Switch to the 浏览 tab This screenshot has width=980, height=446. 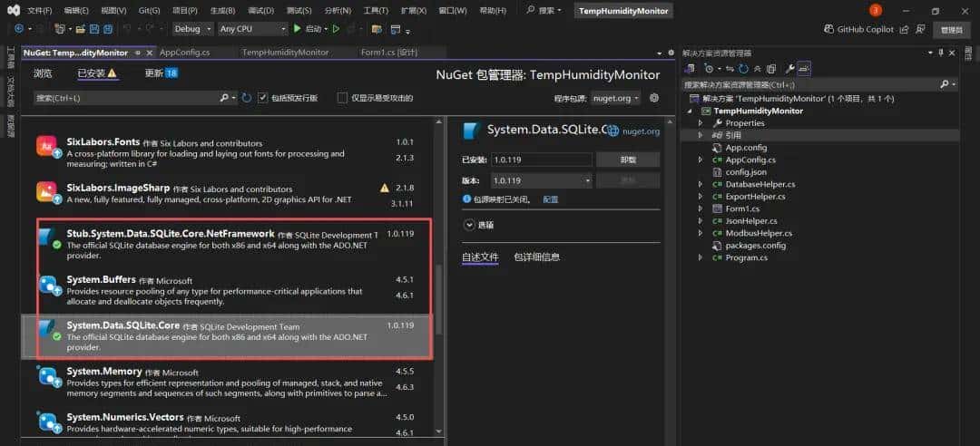43,73
